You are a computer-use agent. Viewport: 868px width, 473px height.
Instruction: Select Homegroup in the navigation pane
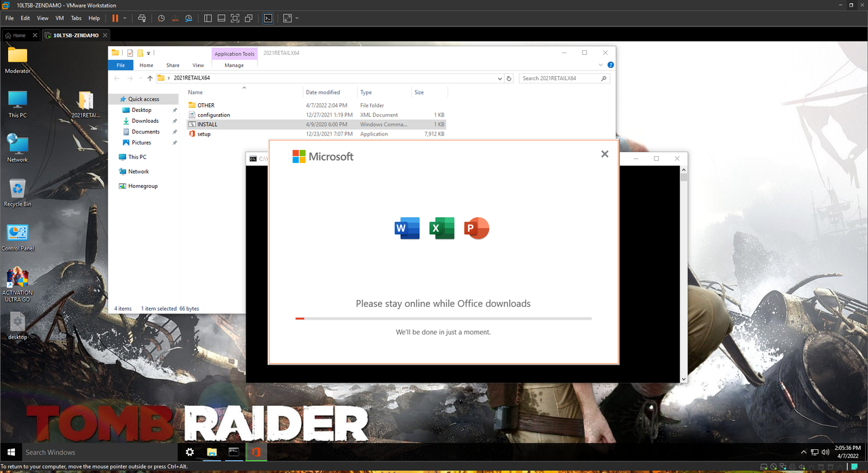click(x=142, y=186)
